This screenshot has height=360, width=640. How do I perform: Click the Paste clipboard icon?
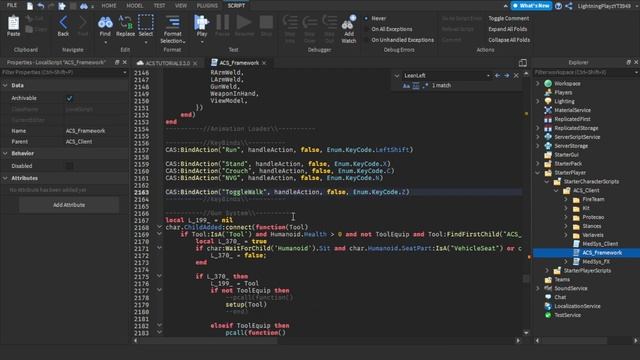pos(13,23)
